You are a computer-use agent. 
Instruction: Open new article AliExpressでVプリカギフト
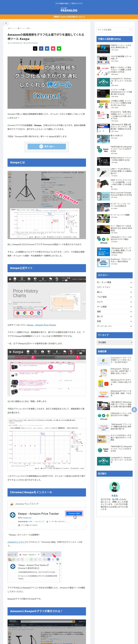point(114,383)
